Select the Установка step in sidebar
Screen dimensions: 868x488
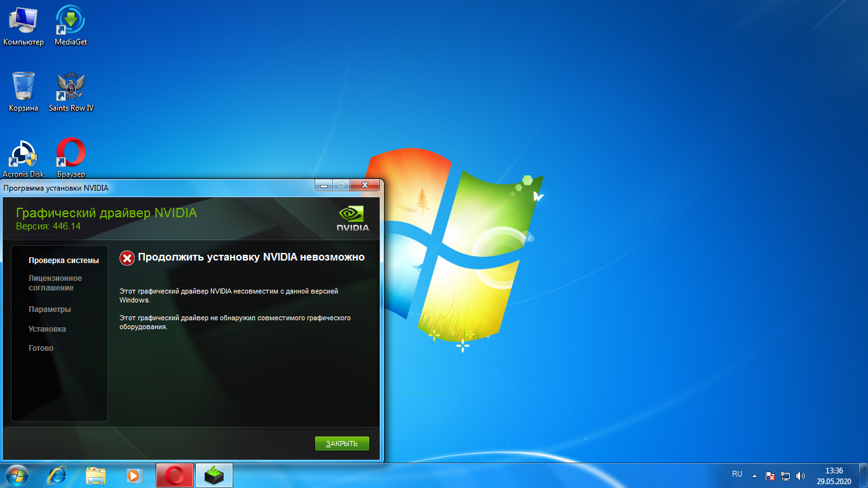47,329
